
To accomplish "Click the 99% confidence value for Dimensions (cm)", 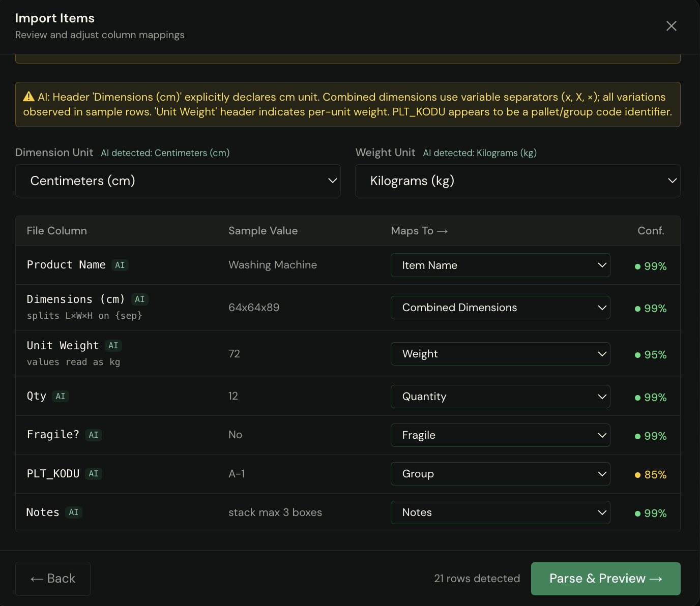I will [655, 309].
